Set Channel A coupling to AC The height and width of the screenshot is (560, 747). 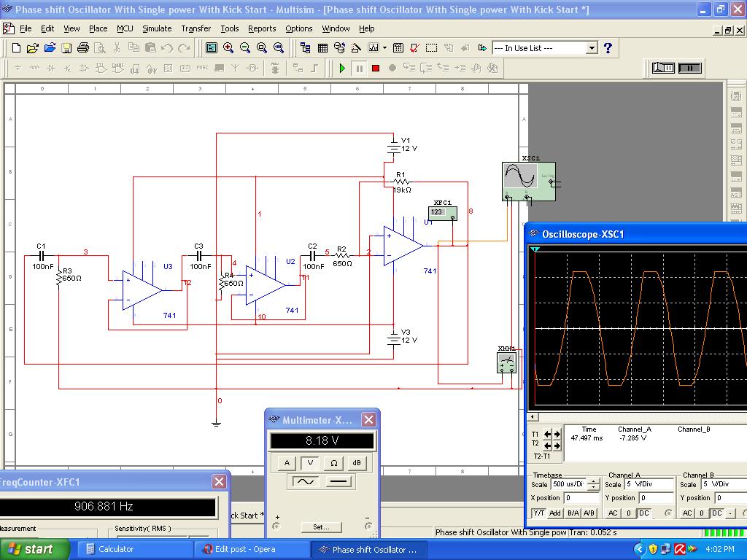pos(613,513)
